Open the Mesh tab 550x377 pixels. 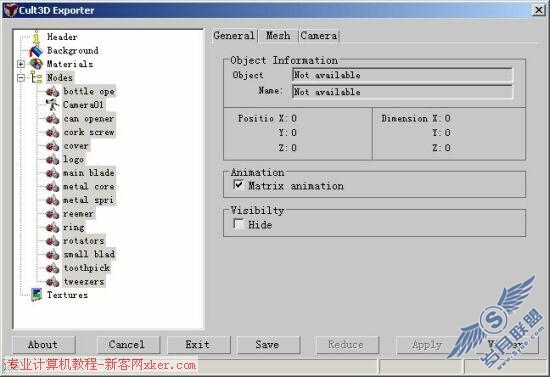pyautogui.click(x=278, y=35)
